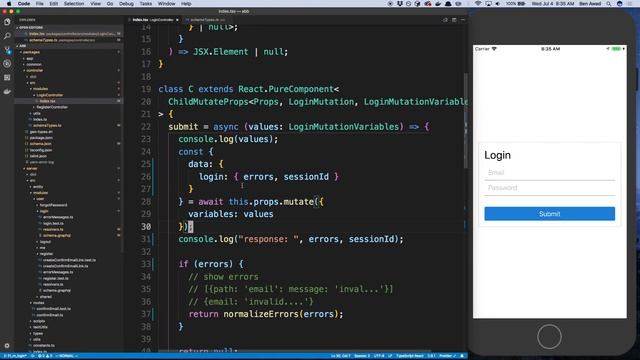The height and width of the screenshot is (360, 640).
Task: Click the date and time in menu bar
Action: coord(553,4)
